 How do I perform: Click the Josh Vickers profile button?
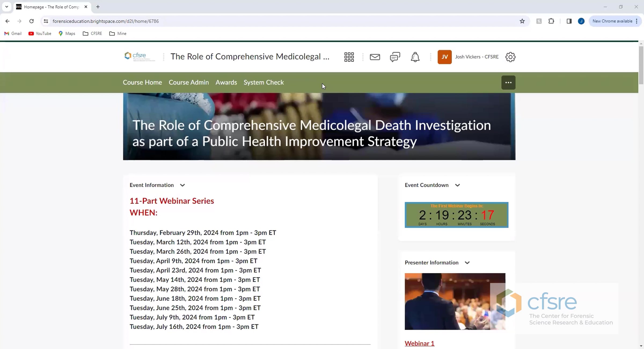pyautogui.click(x=468, y=57)
